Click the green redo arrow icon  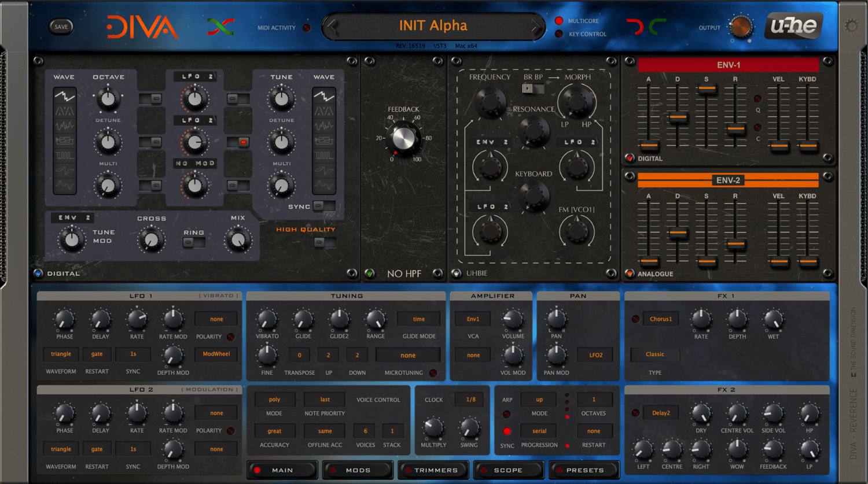[657, 27]
